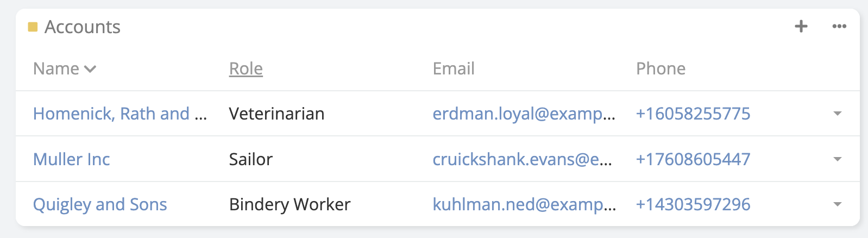
Task: Click the plus icon to add account
Action: coord(801,26)
